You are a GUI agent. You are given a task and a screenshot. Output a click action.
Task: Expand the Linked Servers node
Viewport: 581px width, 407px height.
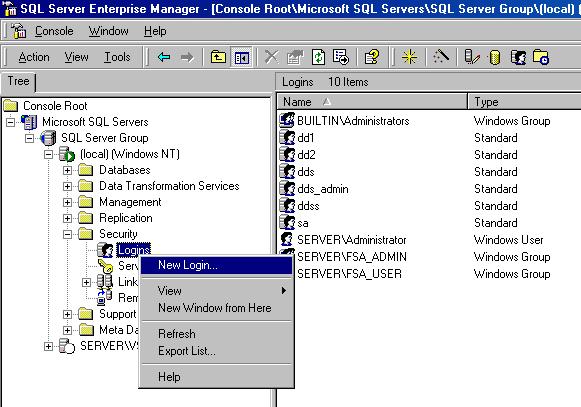click(x=86, y=282)
